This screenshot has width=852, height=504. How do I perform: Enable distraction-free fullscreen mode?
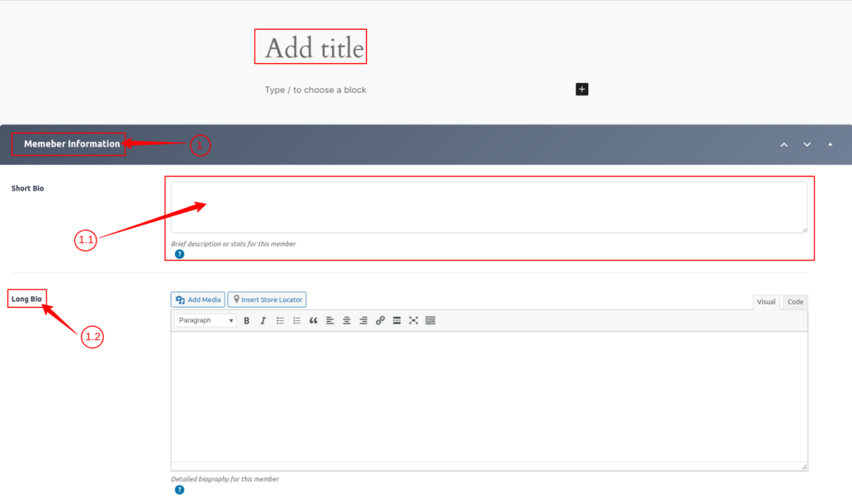point(414,320)
